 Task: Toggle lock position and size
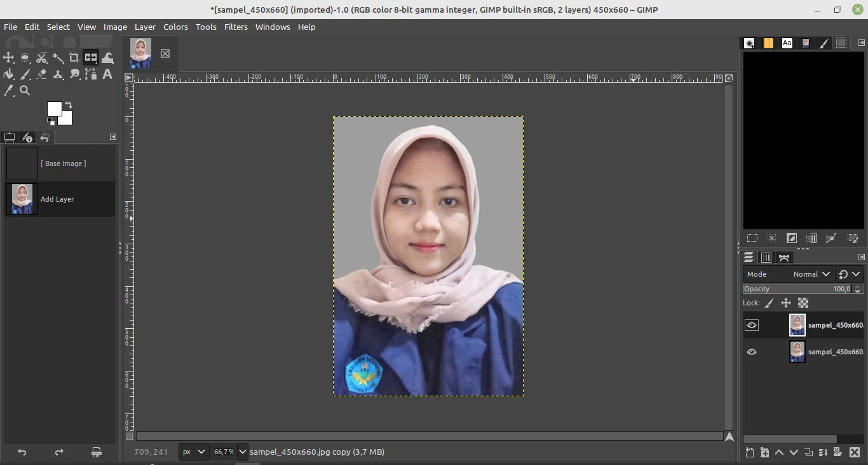(x=786, y=303)
